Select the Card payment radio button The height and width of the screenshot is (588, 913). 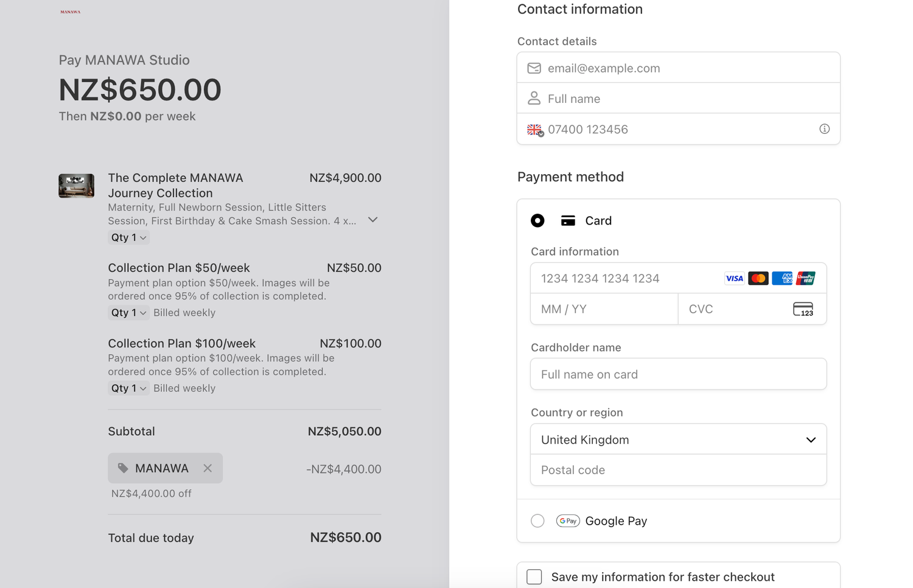pos(537,220)
